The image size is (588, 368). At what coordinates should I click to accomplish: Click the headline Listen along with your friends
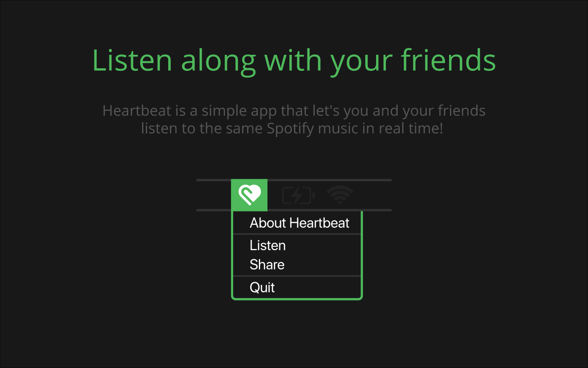pos(294,60)
